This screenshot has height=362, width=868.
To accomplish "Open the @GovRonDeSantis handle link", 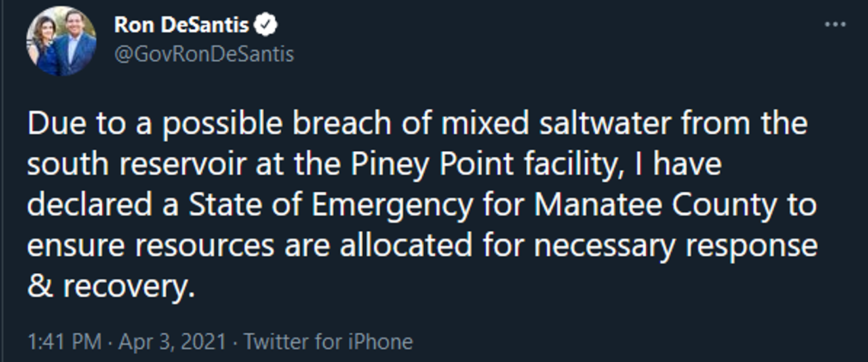I will [x=204, y=54].
